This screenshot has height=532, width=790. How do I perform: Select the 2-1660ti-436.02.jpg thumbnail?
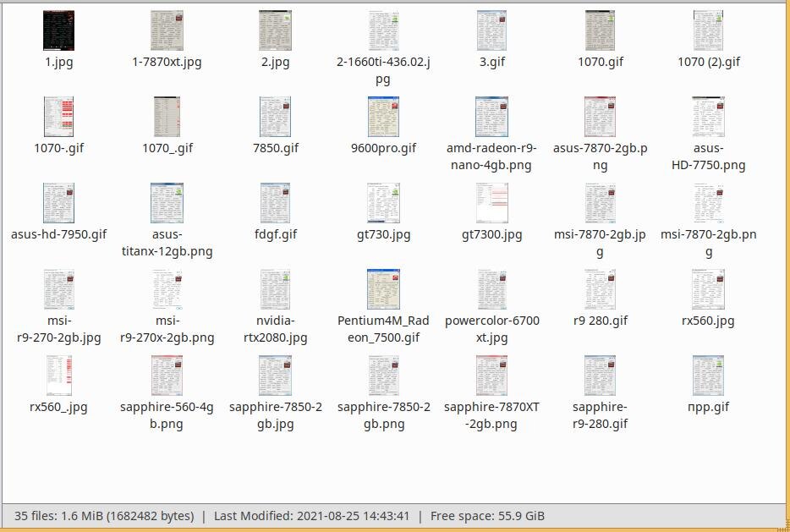coord(383,30)
